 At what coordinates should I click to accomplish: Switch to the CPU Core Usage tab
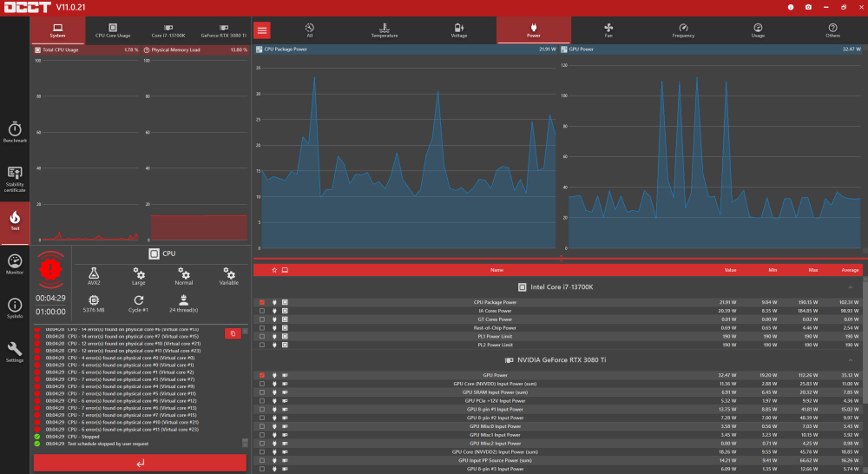(113, 30)
